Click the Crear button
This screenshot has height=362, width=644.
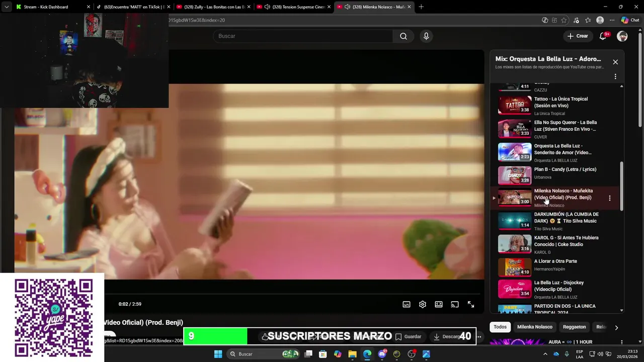pos(578,36)
